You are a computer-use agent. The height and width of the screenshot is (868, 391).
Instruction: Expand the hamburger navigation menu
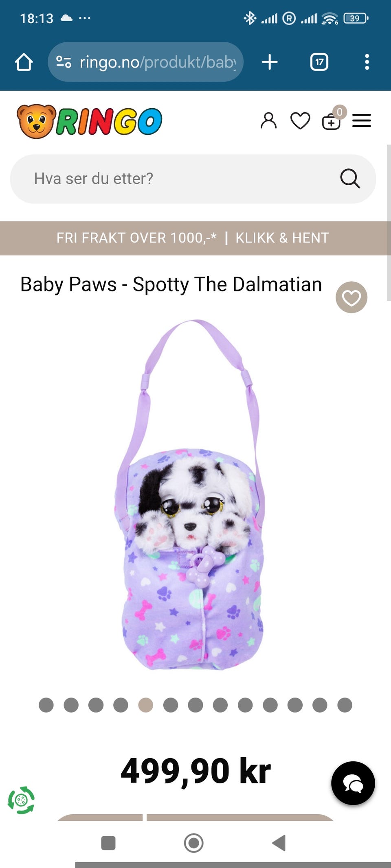(x=362, y=121)
